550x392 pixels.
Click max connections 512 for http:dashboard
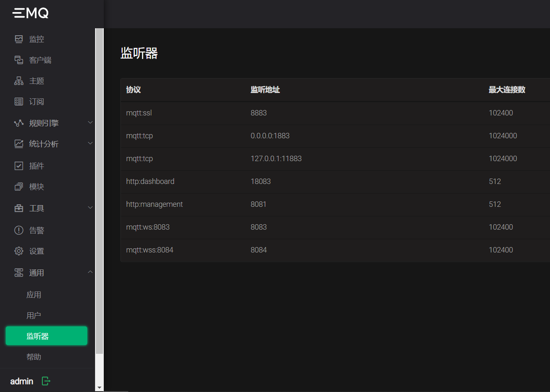pyautogui.click(x=495, y=181)
